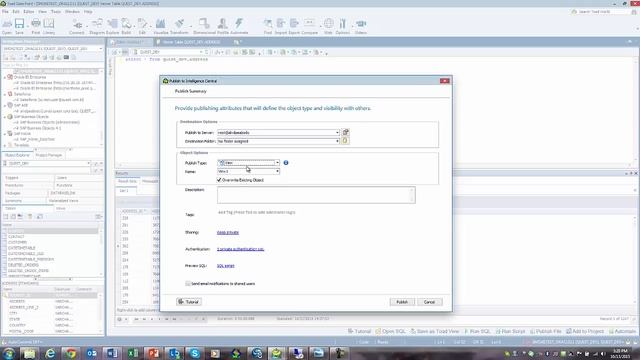
Task: Open the Publish Type dropdown
Action: point(277,162)
